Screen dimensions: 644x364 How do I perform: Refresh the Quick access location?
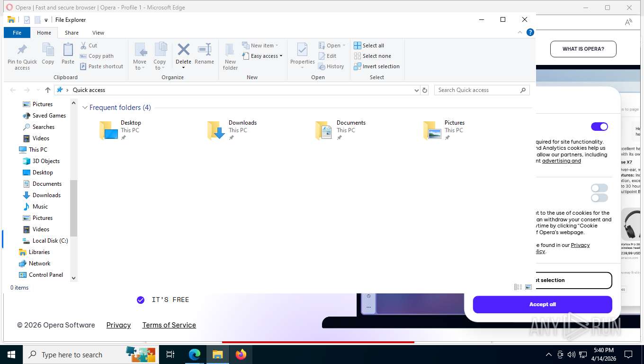[425, 90]
